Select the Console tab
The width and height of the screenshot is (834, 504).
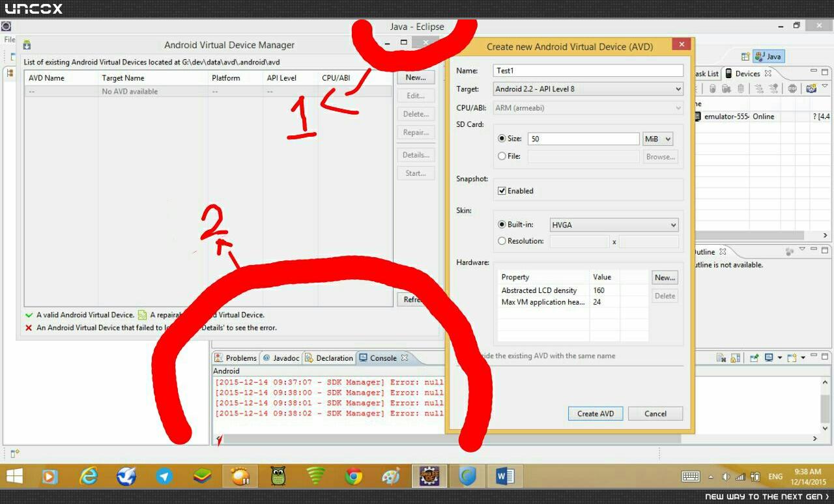click(x=383, y=358)
